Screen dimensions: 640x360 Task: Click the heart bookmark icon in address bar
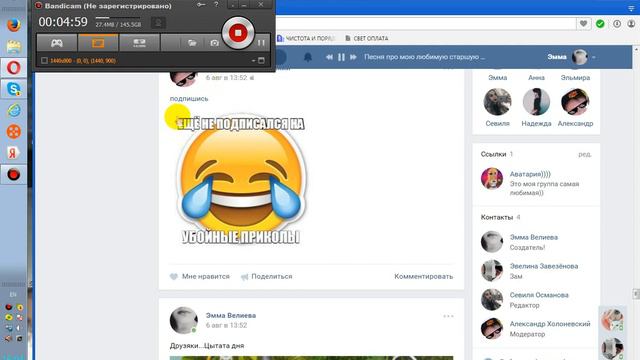click(x=583, y=24)
